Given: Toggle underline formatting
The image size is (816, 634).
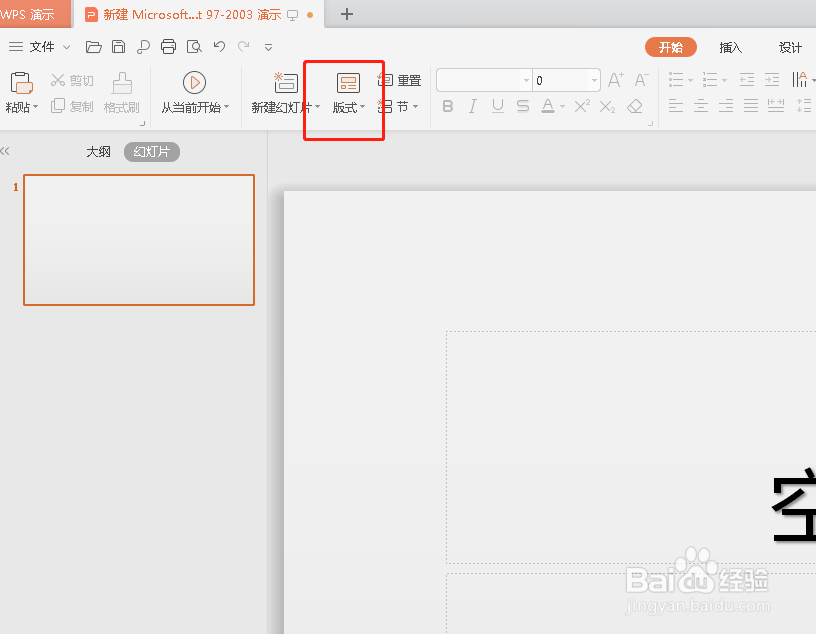Looking at the screenshot, I should [x=498, y=107].
